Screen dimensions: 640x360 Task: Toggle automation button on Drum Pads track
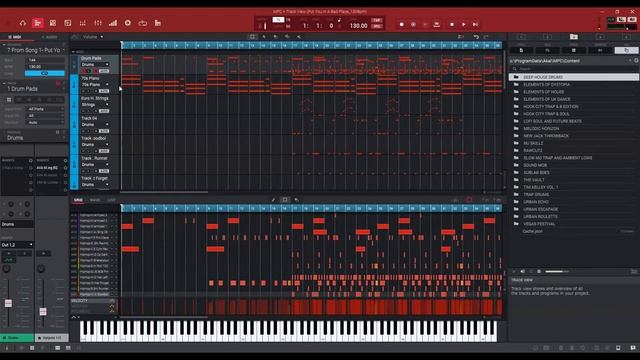click(104, 71)
